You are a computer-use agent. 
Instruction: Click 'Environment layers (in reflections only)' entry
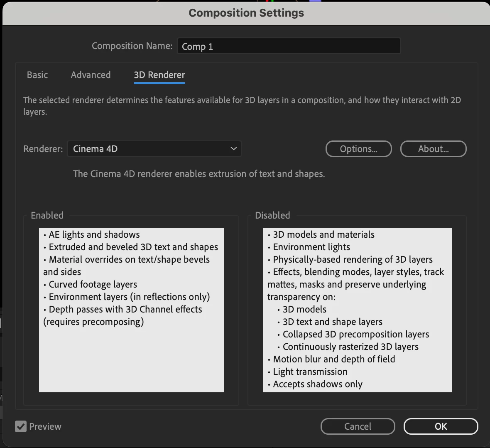[129, 297]
